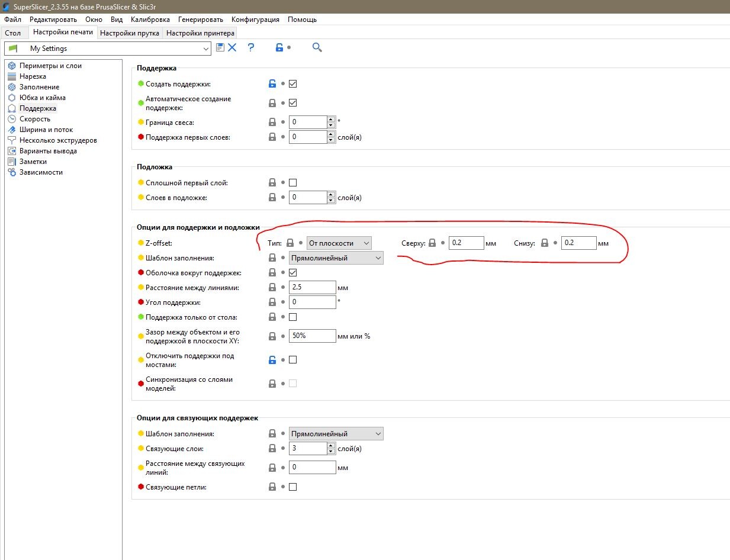
Task: Click the save preset floppy disk icon
Action: pyautogui.click(x=220, y=47)
